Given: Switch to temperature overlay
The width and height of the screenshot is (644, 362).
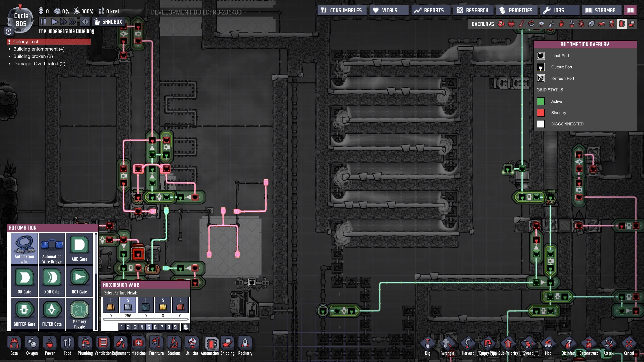Looking at the screenshot, I should pos(521,24).
